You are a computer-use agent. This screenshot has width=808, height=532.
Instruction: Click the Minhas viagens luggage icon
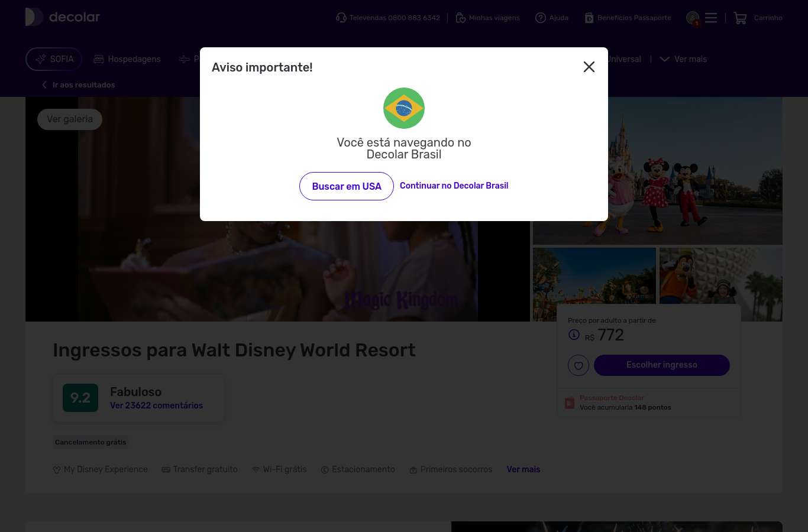(461, 18)
